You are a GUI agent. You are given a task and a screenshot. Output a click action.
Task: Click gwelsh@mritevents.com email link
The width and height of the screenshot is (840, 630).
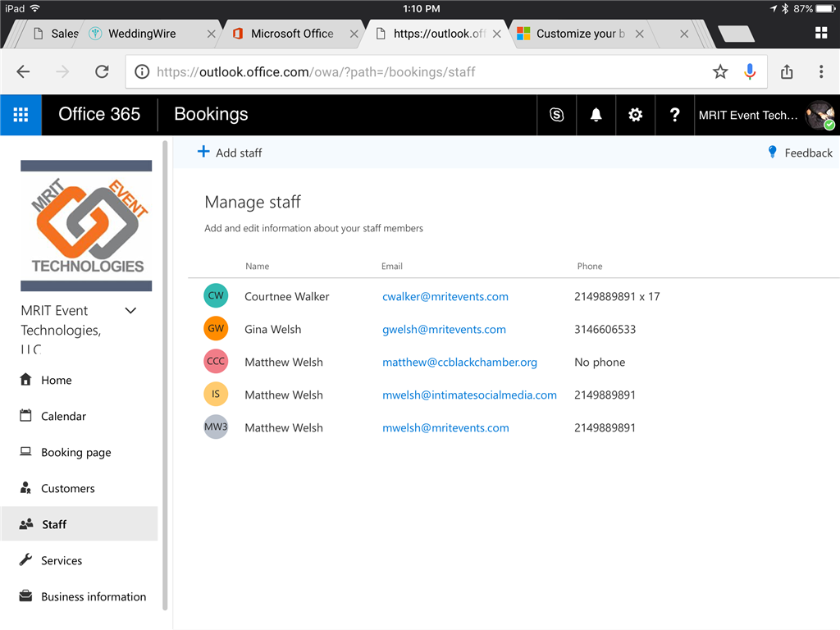tap(444, 329)
